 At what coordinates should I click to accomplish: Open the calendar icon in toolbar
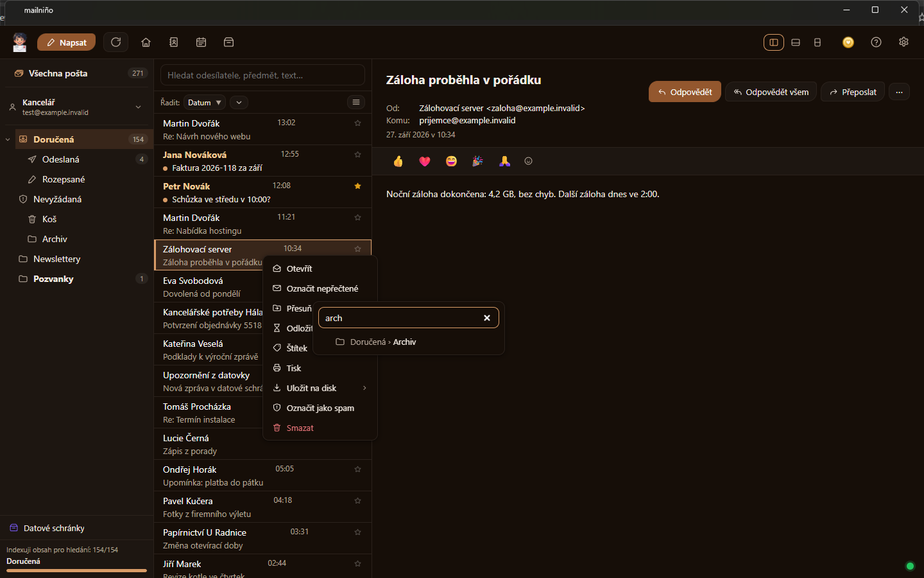click(x=201, y=42)
